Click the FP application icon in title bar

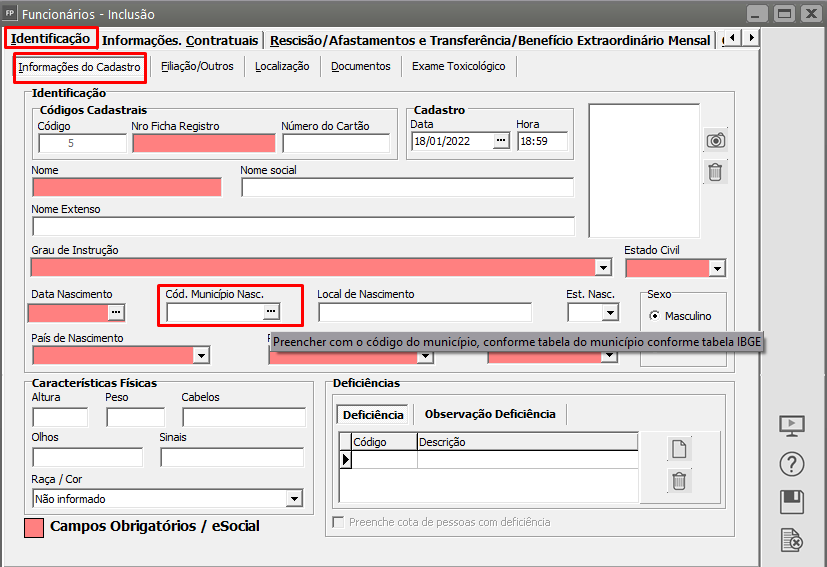[9, 13]
